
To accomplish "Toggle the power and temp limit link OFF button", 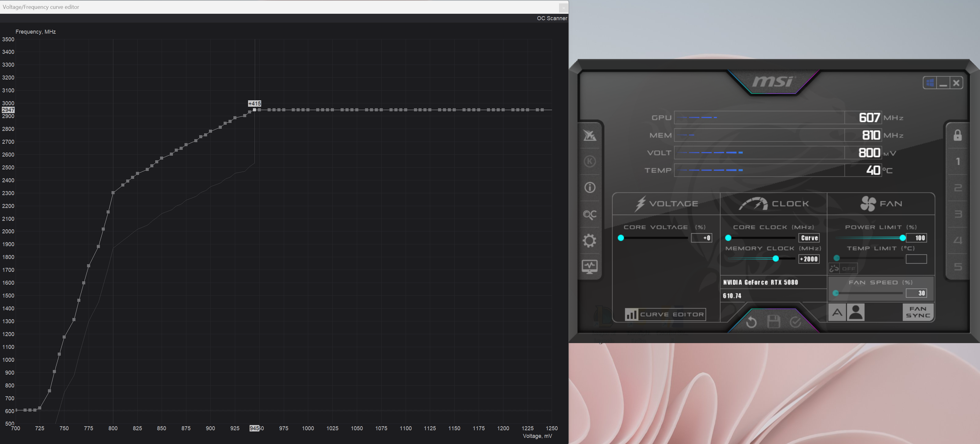I will coord(843,268).
